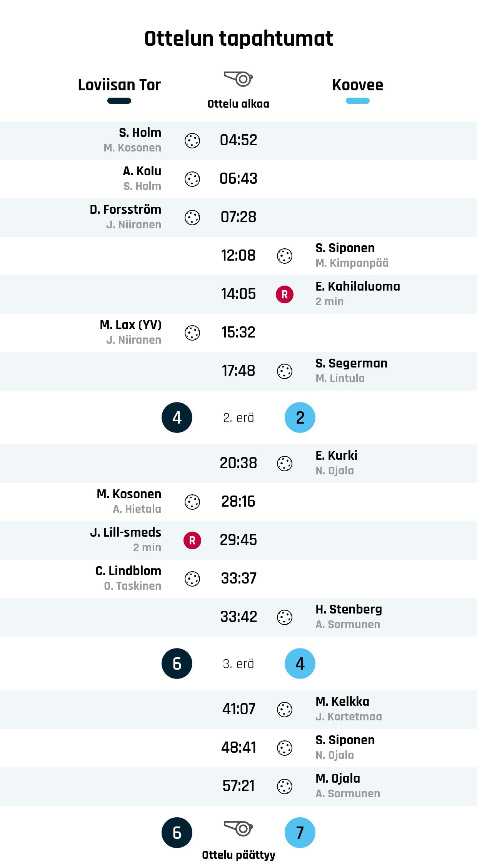Click the 2. erä period label
The height and width of the screenshot is (868, 477).
[x=239, y=418]
